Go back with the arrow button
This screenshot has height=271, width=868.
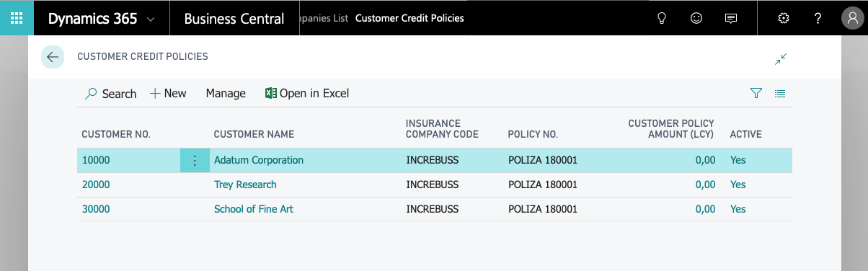(x=53, y=56)
